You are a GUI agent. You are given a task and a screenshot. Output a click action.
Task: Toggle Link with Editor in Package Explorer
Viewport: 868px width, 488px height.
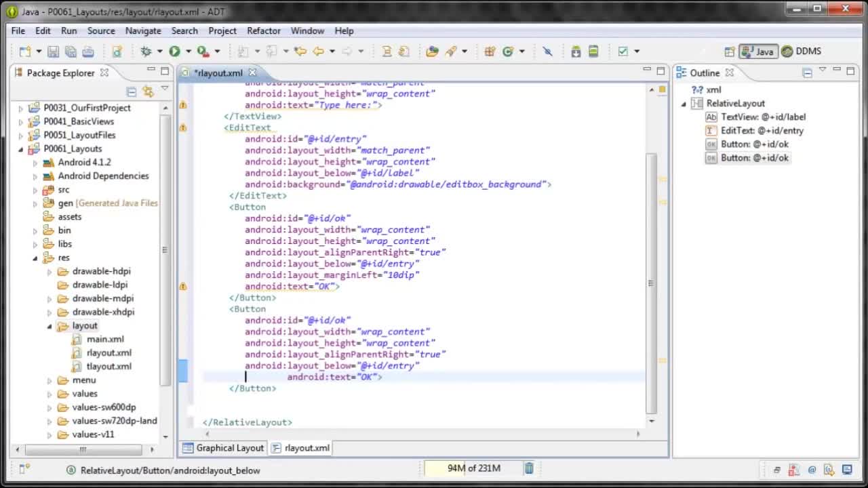[x=148, y=91]
